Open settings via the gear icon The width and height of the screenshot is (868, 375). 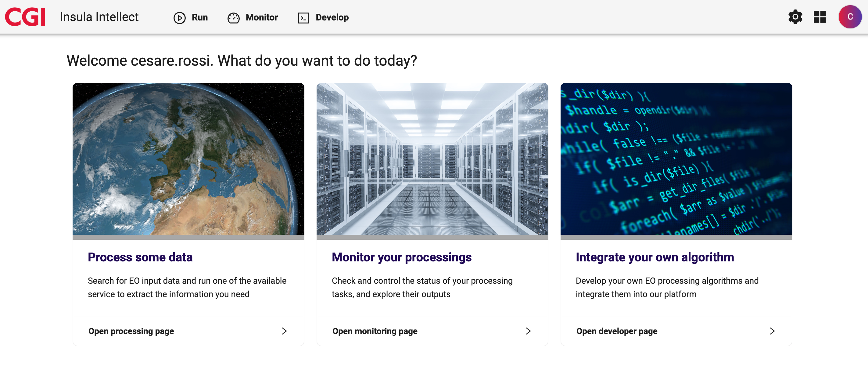click(795, 17)
